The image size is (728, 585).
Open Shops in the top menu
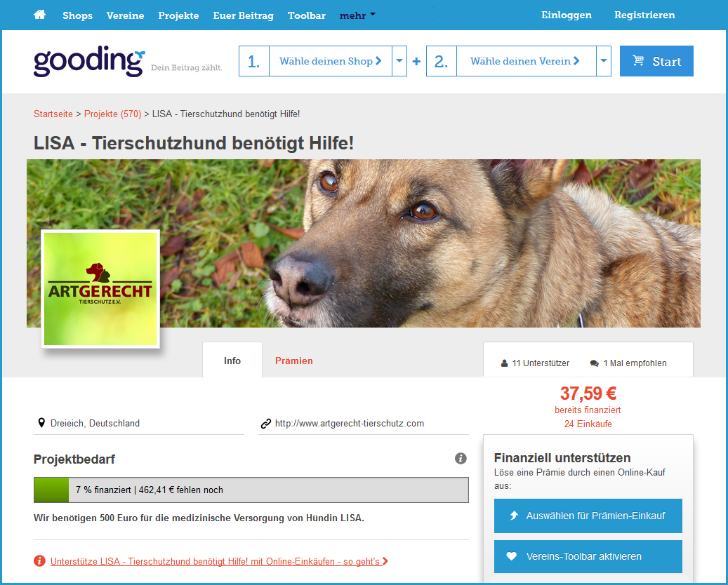coord(77,15)
